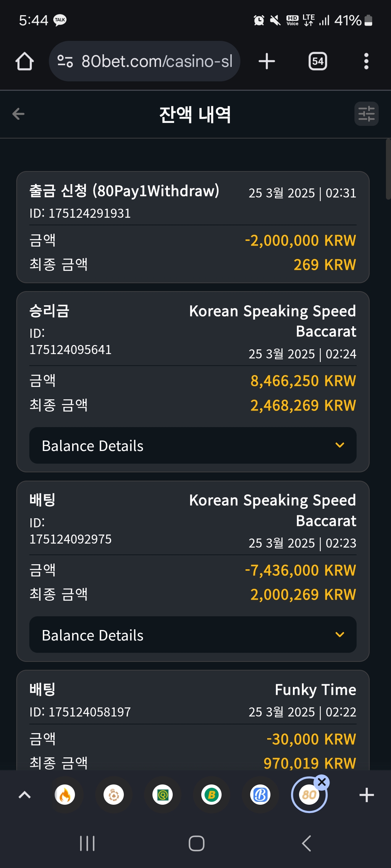The height and width of the screenshot is (868, 391).
Task: Expand the bottom tab strip with the up chevron
Action: tap(25, 795)
